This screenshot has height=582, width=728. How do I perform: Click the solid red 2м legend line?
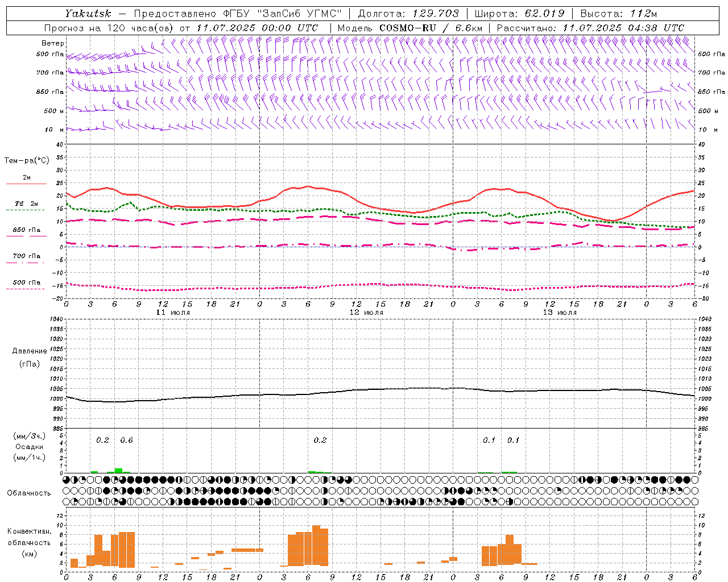(x=26, y=184)
